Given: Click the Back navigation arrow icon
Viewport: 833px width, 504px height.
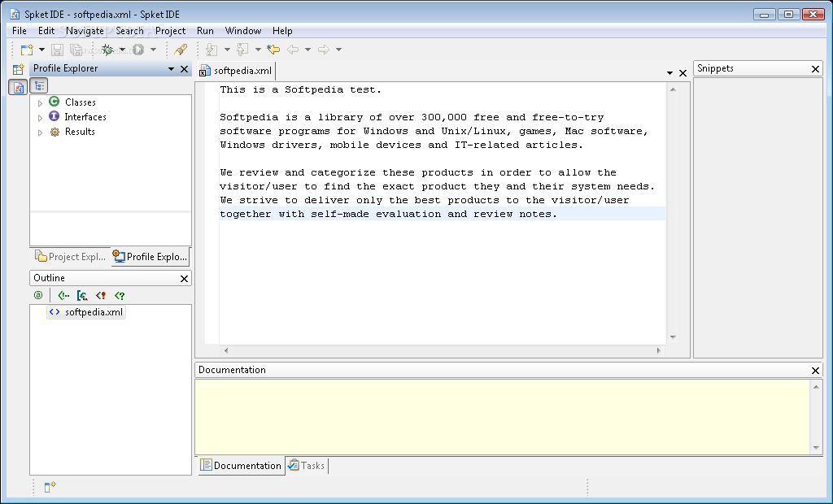Looking at the screenshot, I should coord(293,50).
